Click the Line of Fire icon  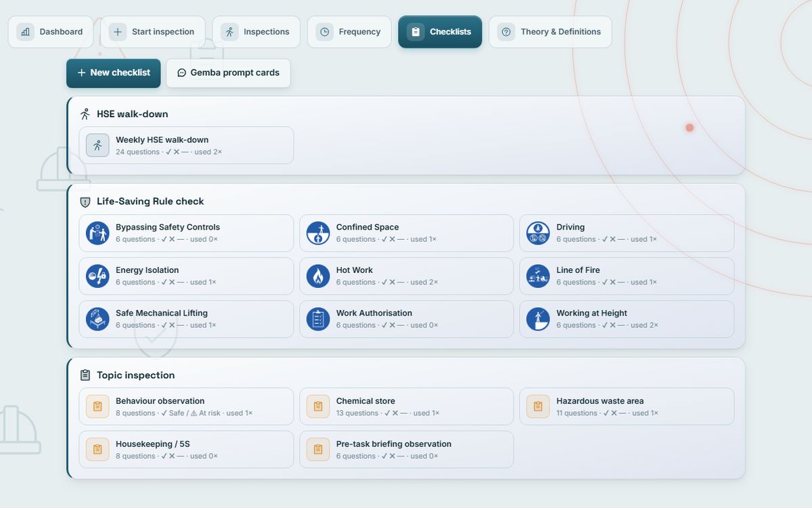click(538, 276)
